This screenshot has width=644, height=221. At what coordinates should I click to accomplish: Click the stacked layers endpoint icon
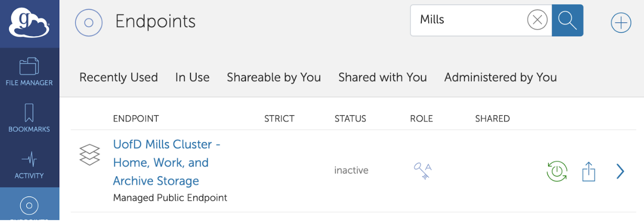(89, 154)
